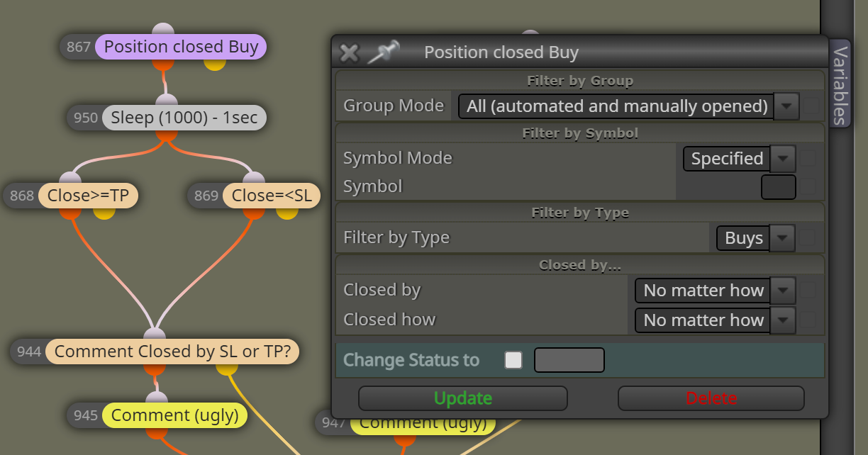This screenshot has height=455, width=868.
Task: Close the Position closed Buy dialog
Action: (x=349, y=52)
